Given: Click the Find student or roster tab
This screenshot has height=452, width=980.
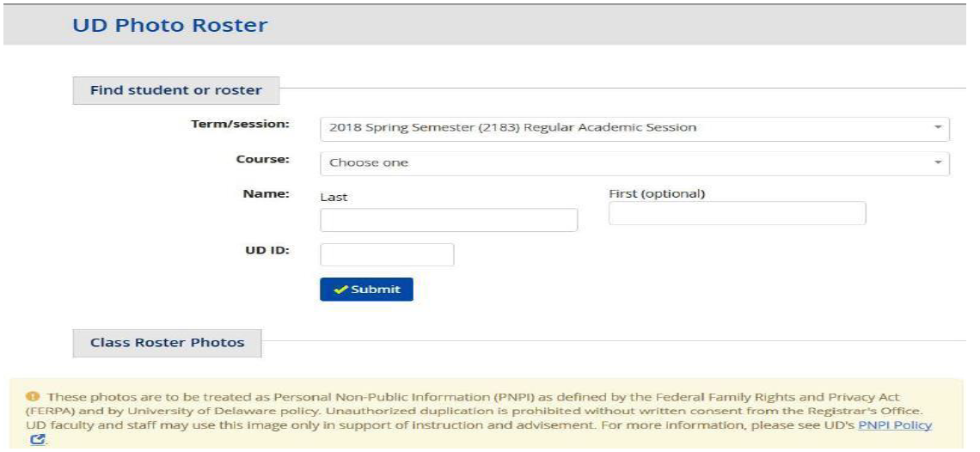Looking at the screenshot, I should pos(176,90).
